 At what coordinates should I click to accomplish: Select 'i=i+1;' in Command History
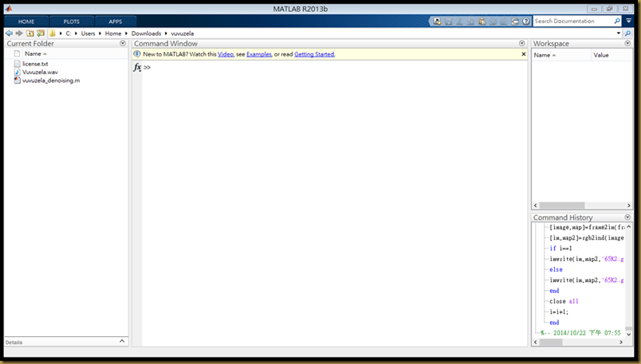tap(559, 311)
